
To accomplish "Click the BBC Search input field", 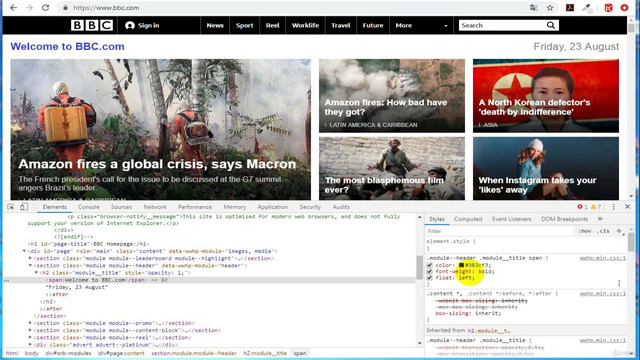I will point(502,25).
